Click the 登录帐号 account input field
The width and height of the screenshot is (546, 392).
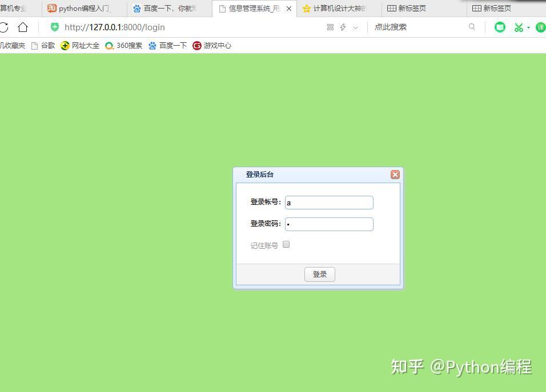pyautogui.click(x=329, y=203)
